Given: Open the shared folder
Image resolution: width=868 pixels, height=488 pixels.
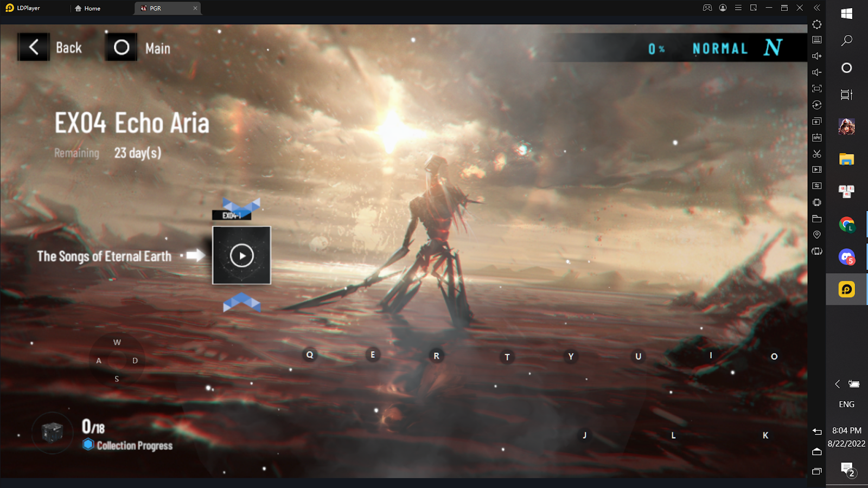Looking at the screenshot, I should [817, 219].
